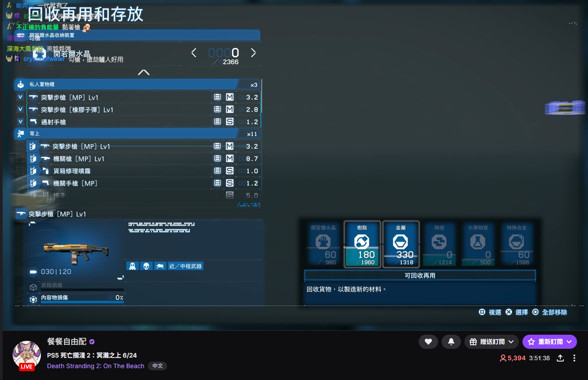Click the 近/中程武器 tag
Image resolution: width=588 pixels, height=380 pixels.
(186, 266)
